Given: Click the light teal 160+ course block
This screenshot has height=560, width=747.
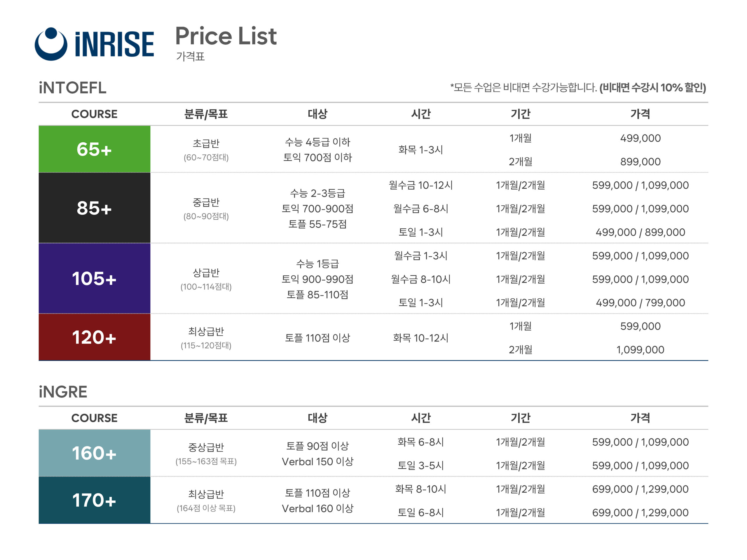Looking at the screenshot, I should (94, 453).
